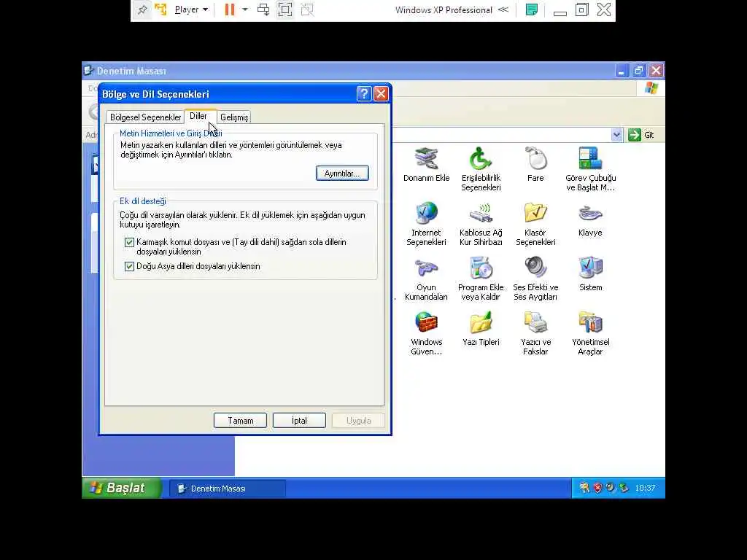Image resolution: width=747 pixels, height=560 pixels.
Task: Toggle Karmaşık komut dosyası sağdan sola checkbox
Action: pyautogui.click(x=129, y=242)
